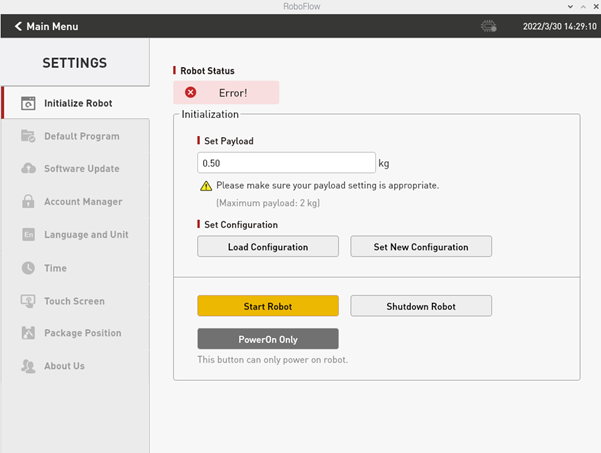Click the Time clock icon

coord(28,268)
